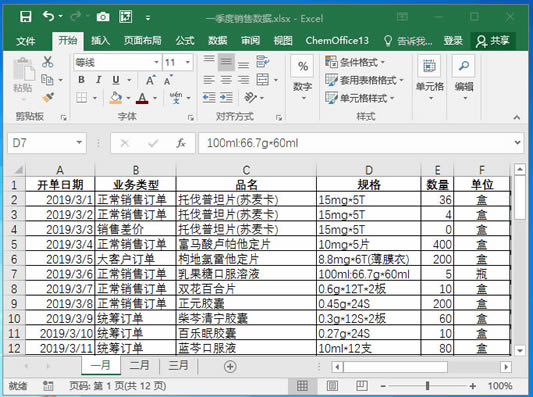Collapse the ribbon with the chevron
The height and width of the screenshot is (397, 533).
point(517,117)
